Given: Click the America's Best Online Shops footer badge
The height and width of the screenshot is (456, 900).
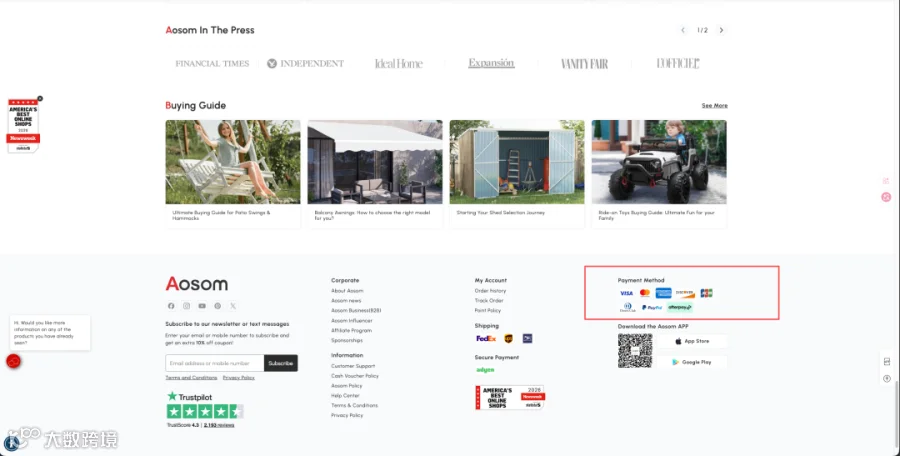Looking at the screenshot, I should [x=510, y=397].
